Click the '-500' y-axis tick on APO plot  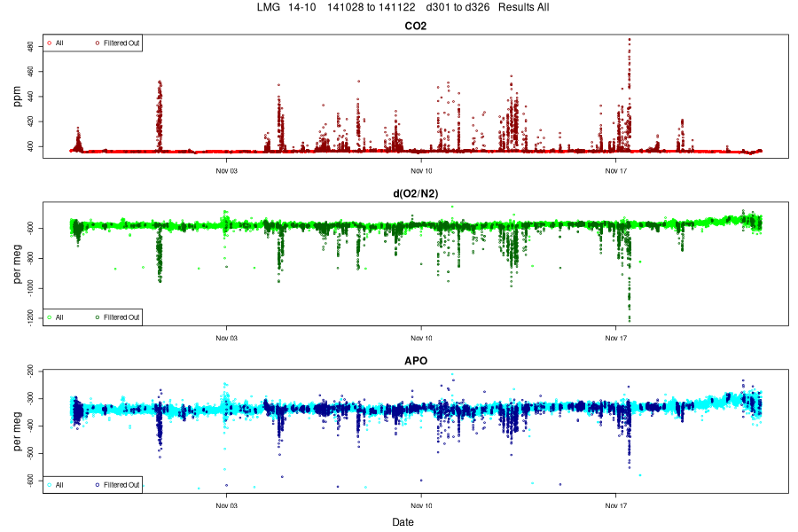pyautogui.click(x=30, y=453)
